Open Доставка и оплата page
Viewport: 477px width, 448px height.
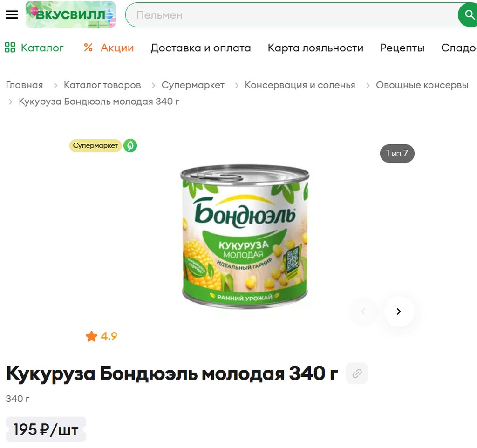201,48
